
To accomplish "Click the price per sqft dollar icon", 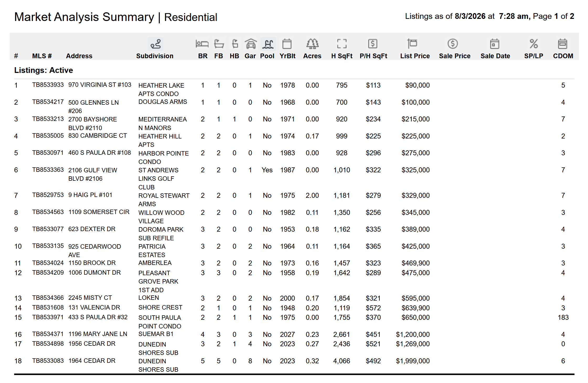I will [x=373, y=44].
